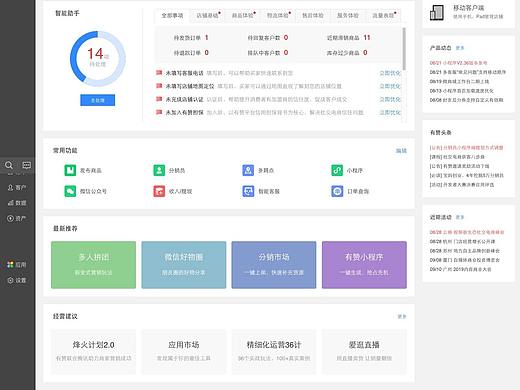The image size is (520, 390).
Task: Open the 精细化运营36计 suggestion card
Action: pyautogui.click(x=274, y=351)
